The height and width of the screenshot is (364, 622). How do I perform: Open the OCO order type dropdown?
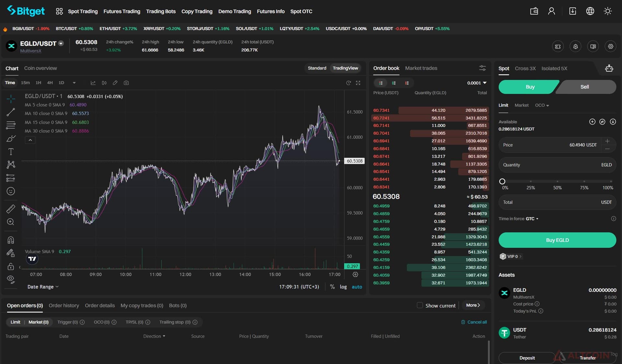pos(542,105)
